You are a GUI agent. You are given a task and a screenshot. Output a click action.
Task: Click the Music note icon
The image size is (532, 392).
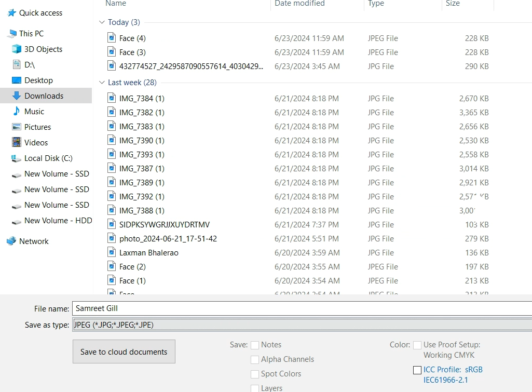click(16, 112)
